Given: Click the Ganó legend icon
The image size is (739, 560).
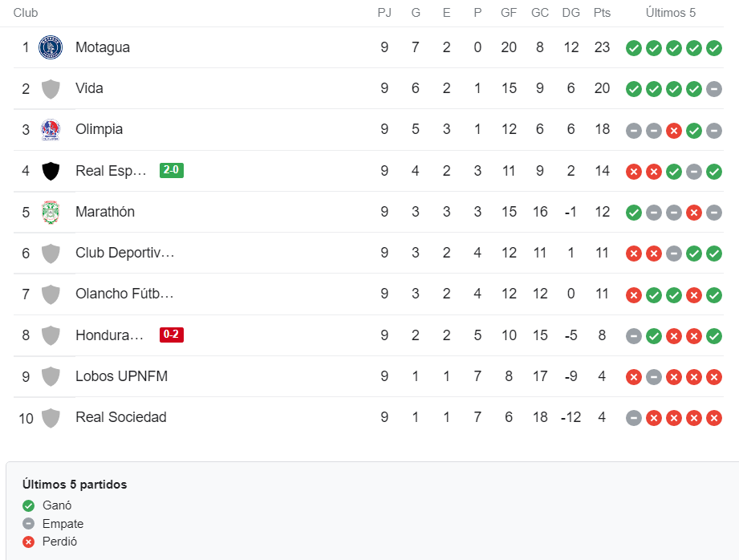Looking at the screenshot, I should [x=29, y=505].
